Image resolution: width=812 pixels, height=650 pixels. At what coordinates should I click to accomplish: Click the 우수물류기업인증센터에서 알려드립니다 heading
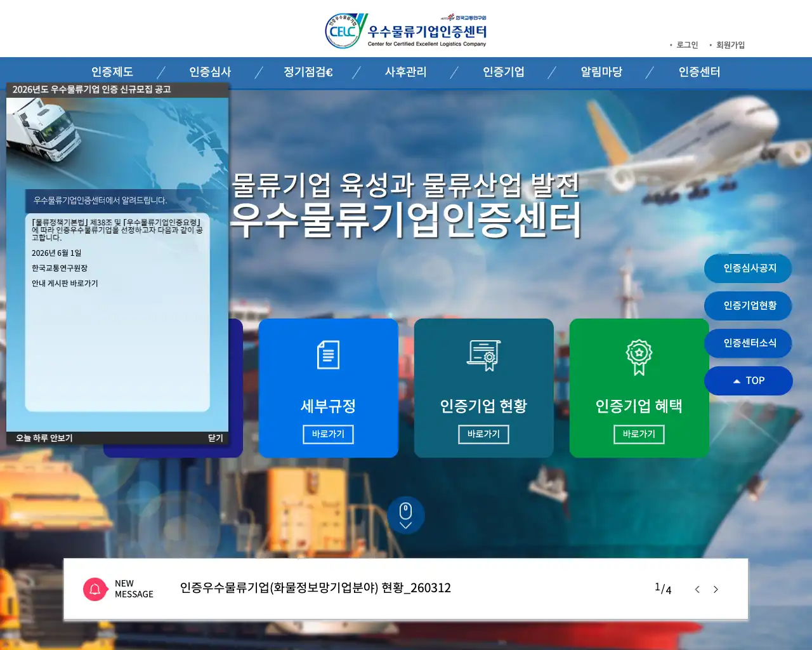(100, 201)
